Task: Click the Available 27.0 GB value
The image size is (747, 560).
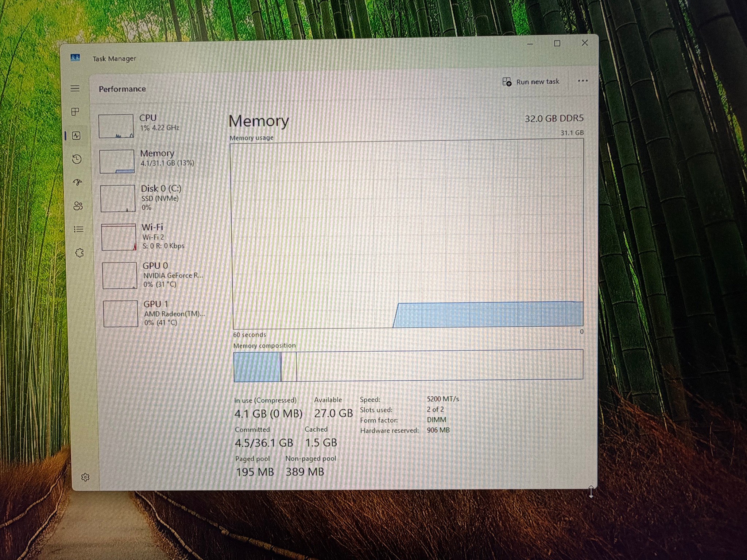Action: pyautogui.click(x=333, y=413)
